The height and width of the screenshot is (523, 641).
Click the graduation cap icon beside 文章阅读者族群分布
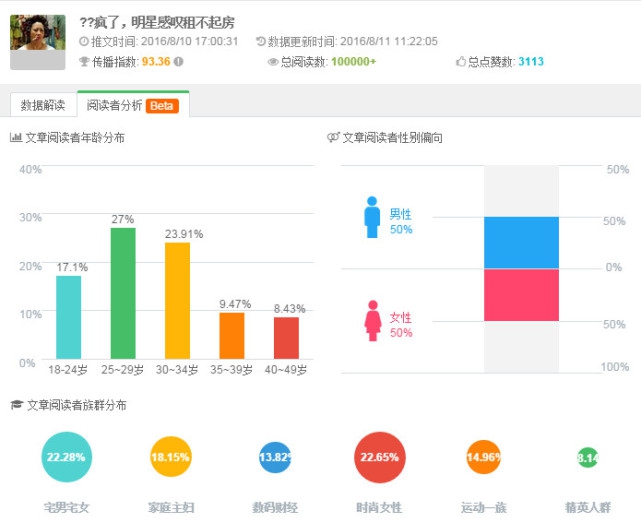pos(16,405)
